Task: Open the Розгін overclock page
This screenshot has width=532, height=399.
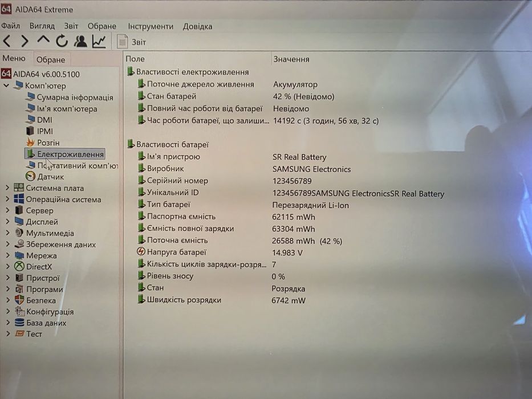Action: (48, 143)
